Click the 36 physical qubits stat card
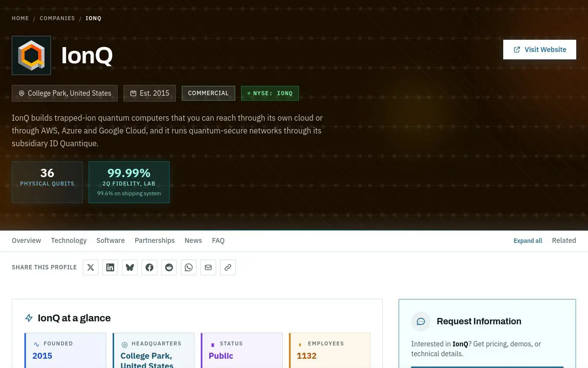 click(47, 182)
